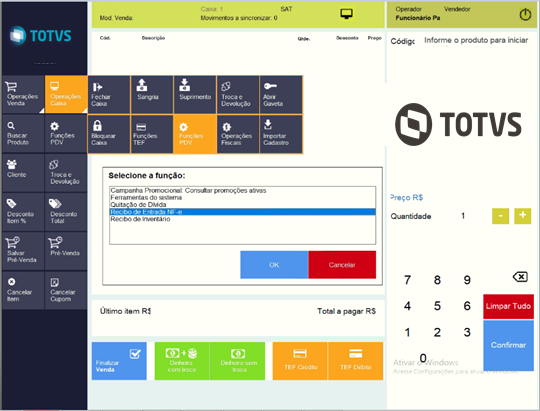This screenshot has height=411, width=540.
Task: Tap keypad digit 1 below 4
Action: (x=407, y=332)
